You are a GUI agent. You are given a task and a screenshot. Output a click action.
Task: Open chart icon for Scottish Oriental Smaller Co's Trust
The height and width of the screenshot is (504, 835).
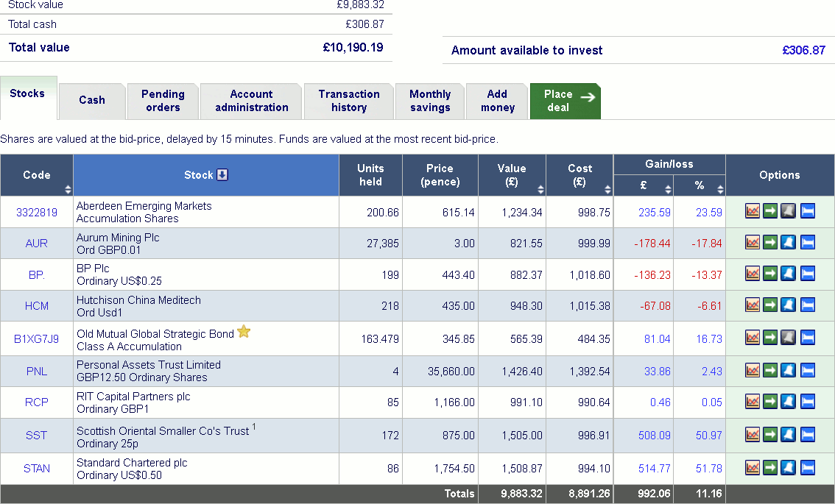(752, 434)
